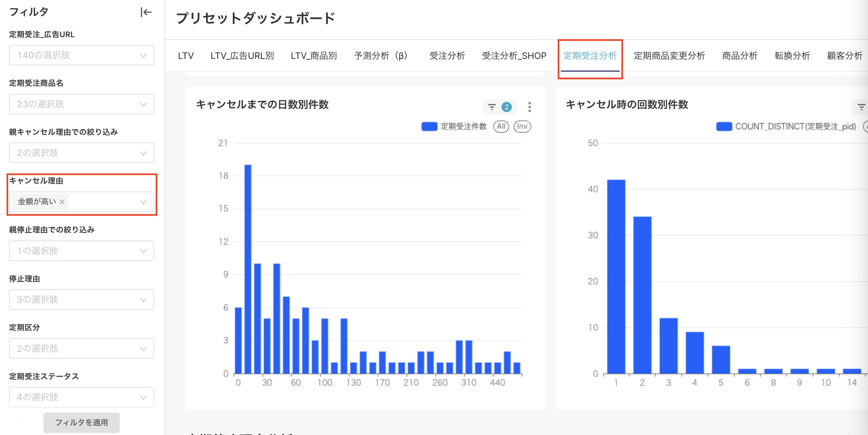Viewport: 868px width, 435px height.
Task: Click the filter count badge 2
Action: click(x=506, y=107)
